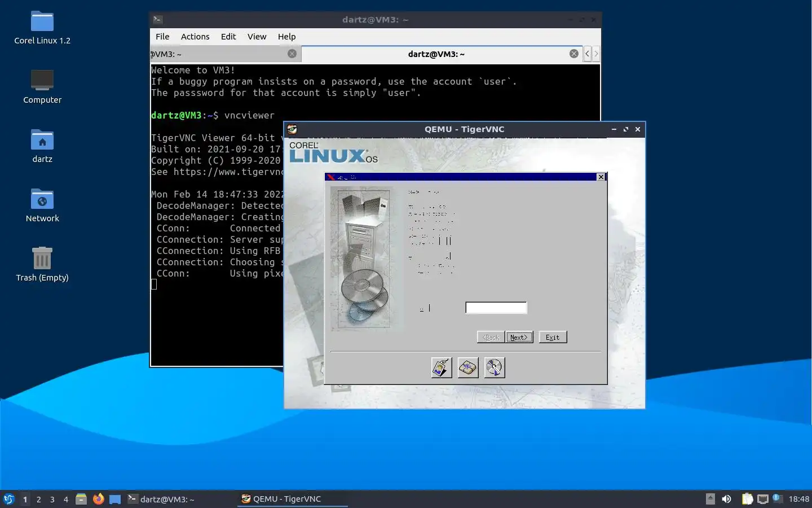Close the QEMU - TigerVNC window

pyautogui.click(x=638, y=129)
